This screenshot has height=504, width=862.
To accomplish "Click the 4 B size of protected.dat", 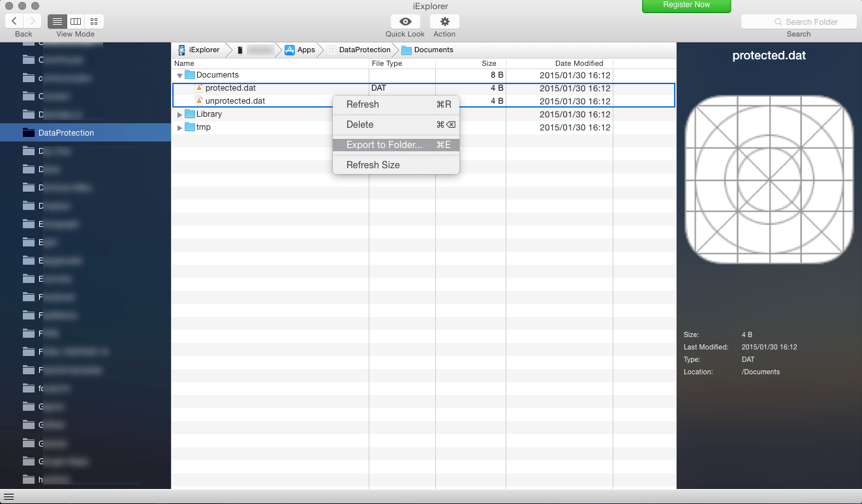I will (497, 88).
